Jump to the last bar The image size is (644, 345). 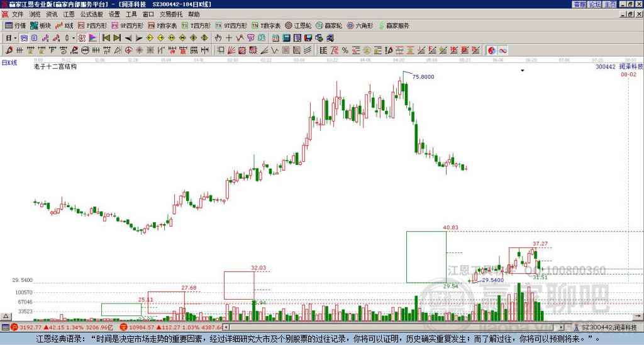pos(116,38)
